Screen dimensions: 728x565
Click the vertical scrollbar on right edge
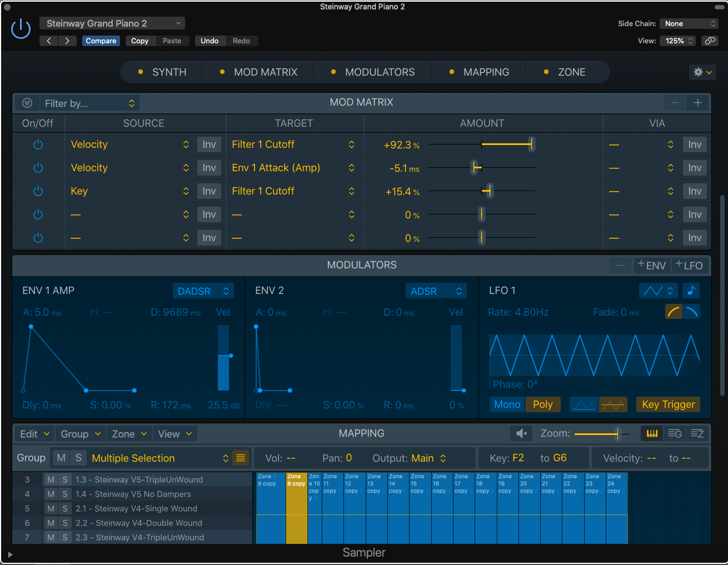tap(722, 296)
